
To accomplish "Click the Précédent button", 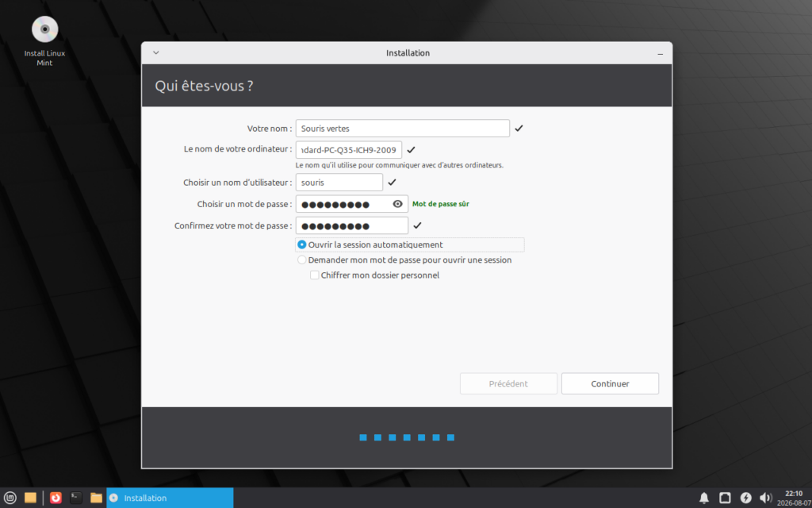I will point(508,383).
